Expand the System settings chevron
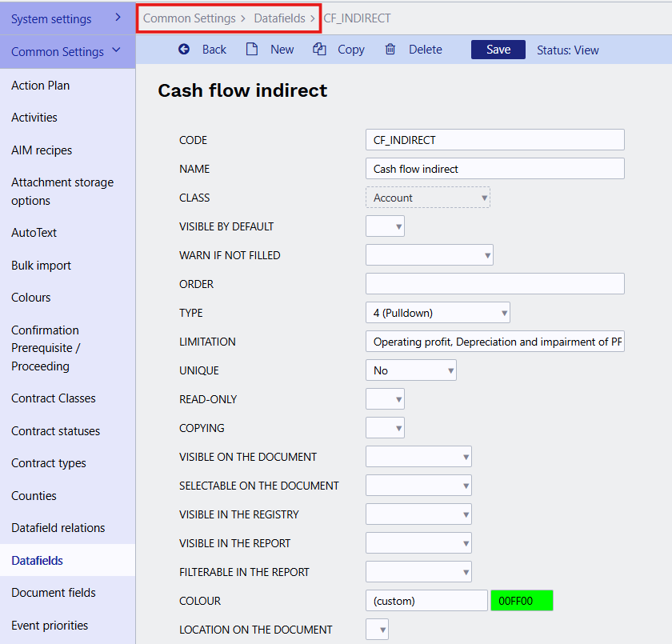 click(118, 18)
